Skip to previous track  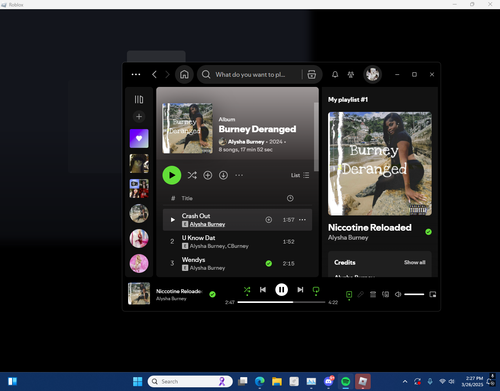tap(263, 290)
